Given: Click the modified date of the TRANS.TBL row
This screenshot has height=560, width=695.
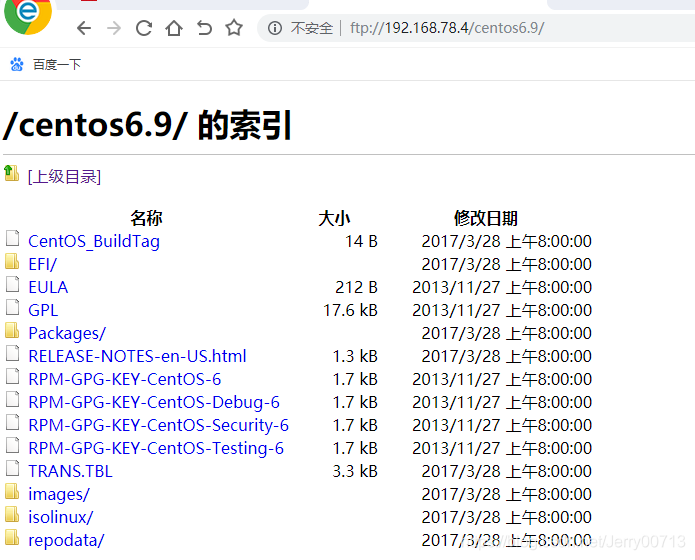Looking at the screenshot, I should point(507,471).
